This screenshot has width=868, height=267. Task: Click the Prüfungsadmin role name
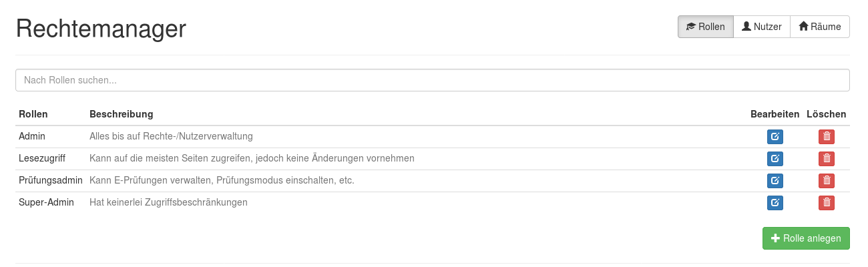(x=51, y=180)
